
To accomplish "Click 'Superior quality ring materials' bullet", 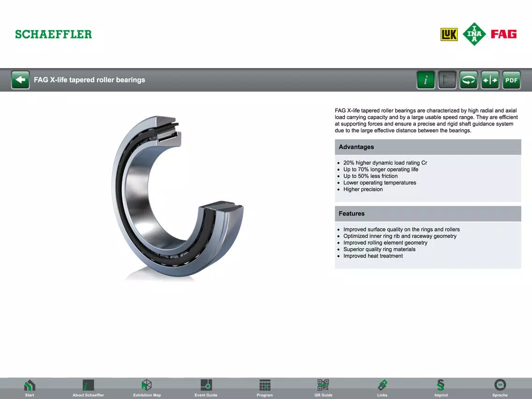I will coord(379,249).
